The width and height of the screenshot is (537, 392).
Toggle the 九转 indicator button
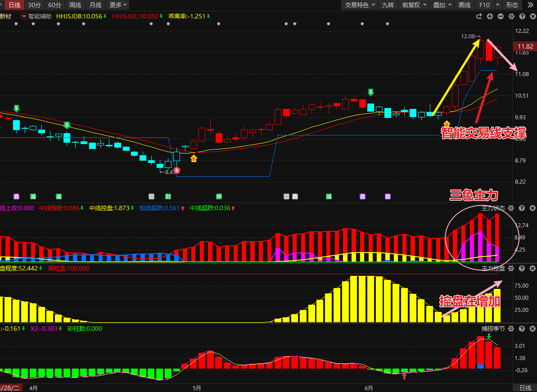(388, 5)
